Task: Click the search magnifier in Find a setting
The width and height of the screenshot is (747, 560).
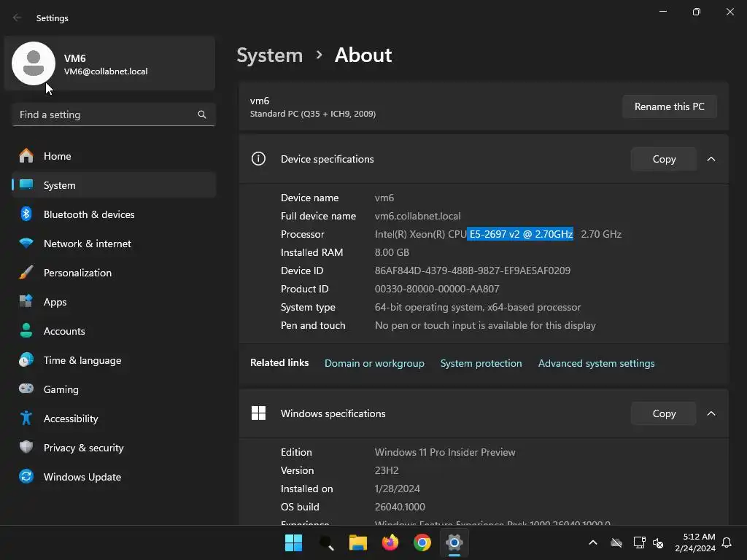Action: point(202,114)
